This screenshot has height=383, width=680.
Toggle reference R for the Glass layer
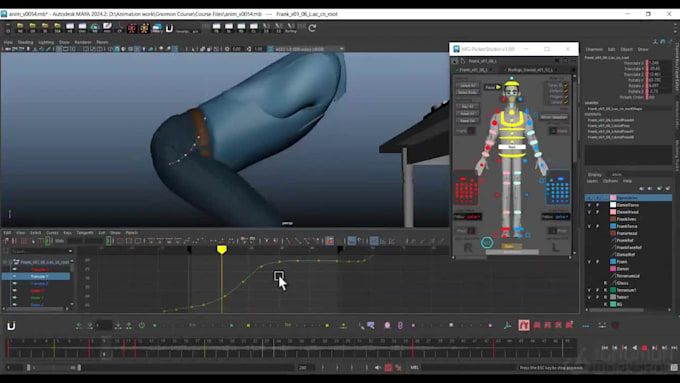point(605,283)
